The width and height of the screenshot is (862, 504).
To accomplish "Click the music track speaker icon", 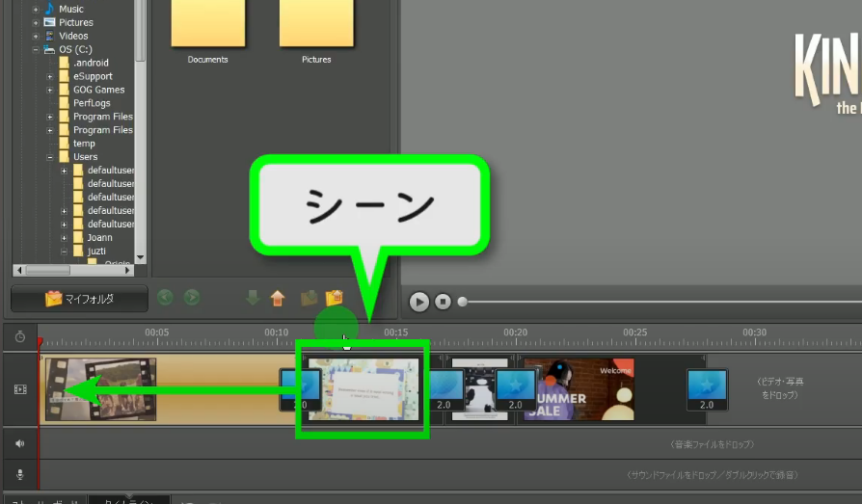I will (20, 444).
